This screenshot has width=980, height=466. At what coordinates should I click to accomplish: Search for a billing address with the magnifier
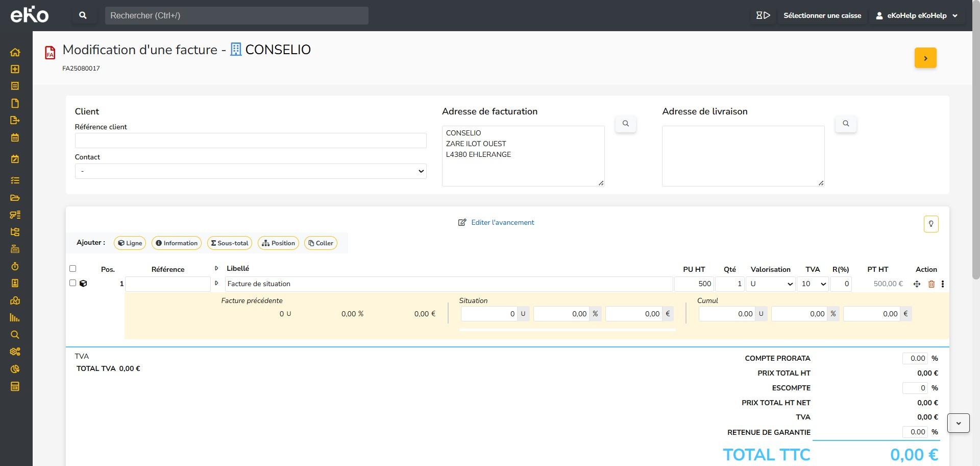[625, 124]
